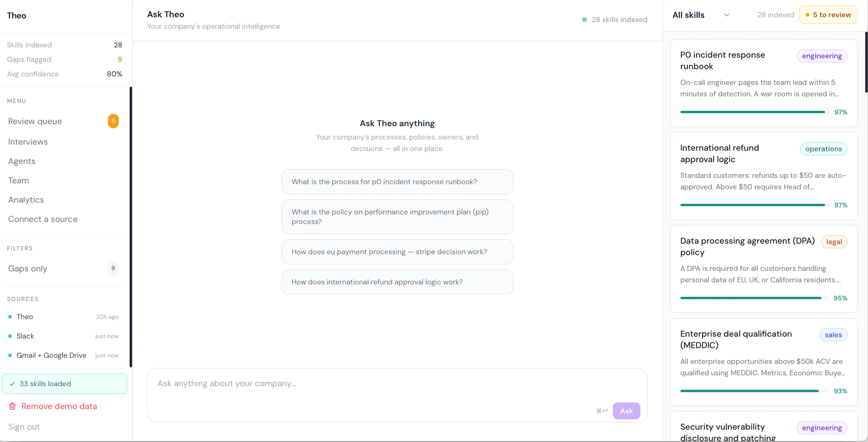
Task: Click the Ask anything about your company input
Action: 397,395
